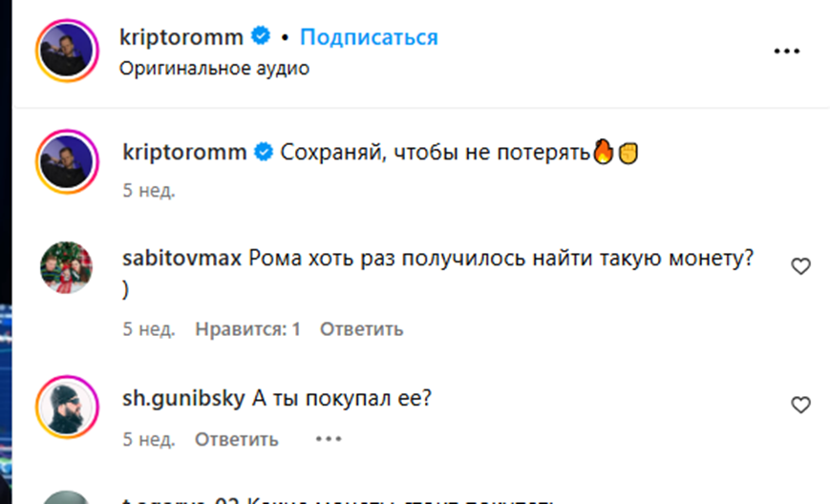The image size is (830, 504).
Task: Open kriptoromm username in the caption
Action: pos(182,153)
